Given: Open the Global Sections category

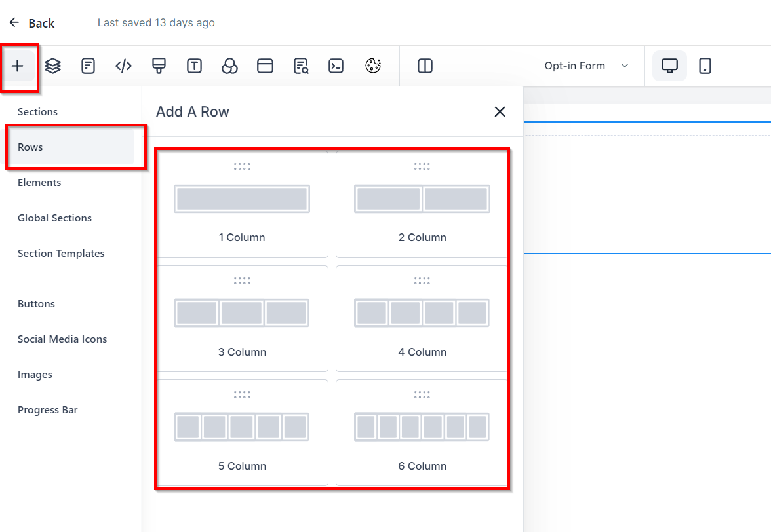Looking at the screenshot, I should (54, 218).
